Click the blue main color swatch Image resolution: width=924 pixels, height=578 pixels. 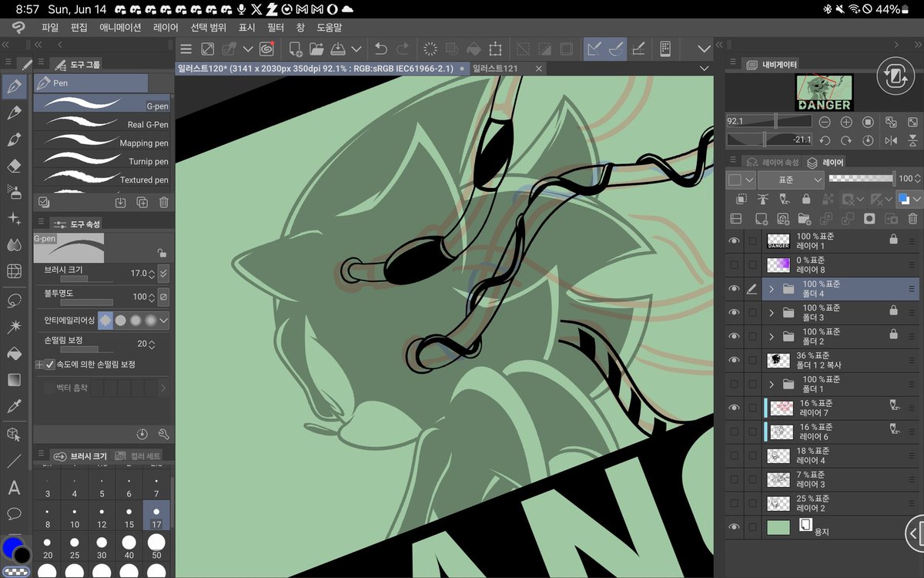pos(12,547)
